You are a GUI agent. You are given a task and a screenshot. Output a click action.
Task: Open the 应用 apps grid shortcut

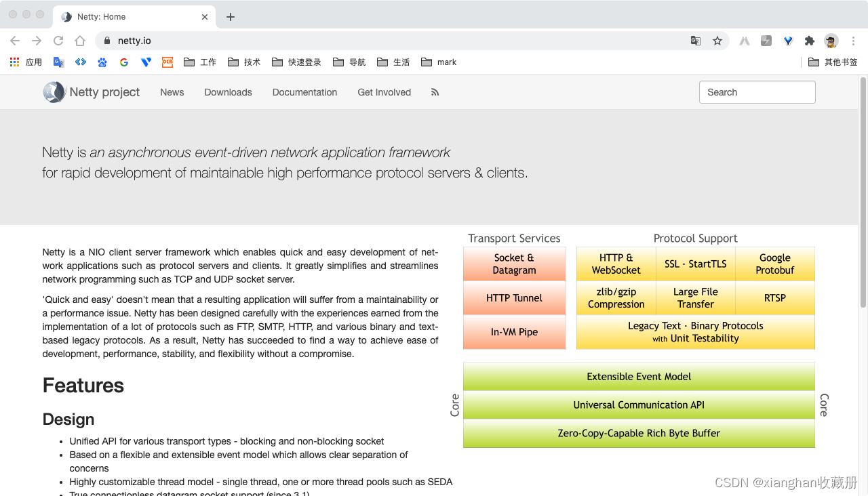click(x=26, y=62)
